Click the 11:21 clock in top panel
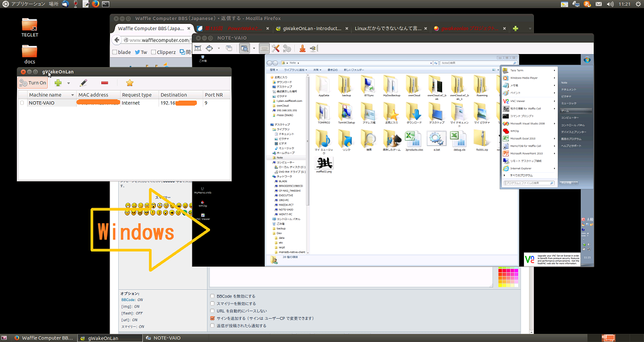 (625, 4)
